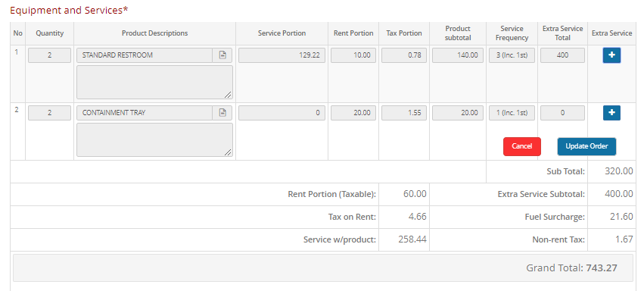Focus the Containment Tray description field

[x=145, y=113]
